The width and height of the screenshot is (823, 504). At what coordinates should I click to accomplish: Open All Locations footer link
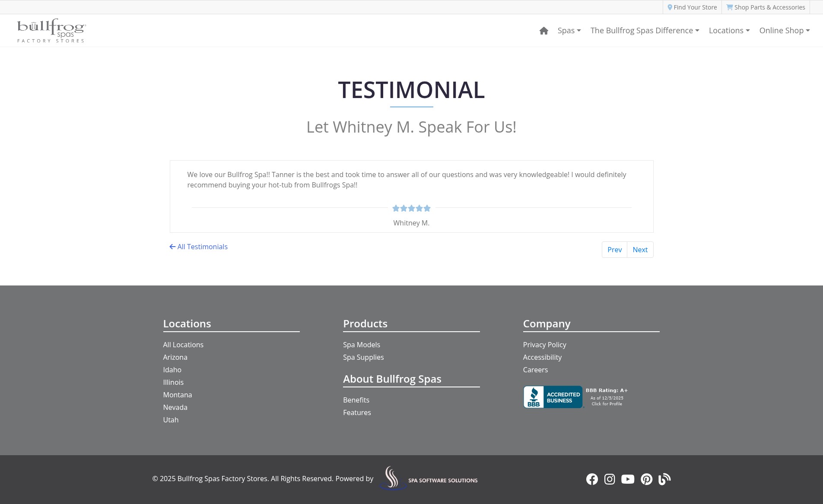(x=183, y=345)
